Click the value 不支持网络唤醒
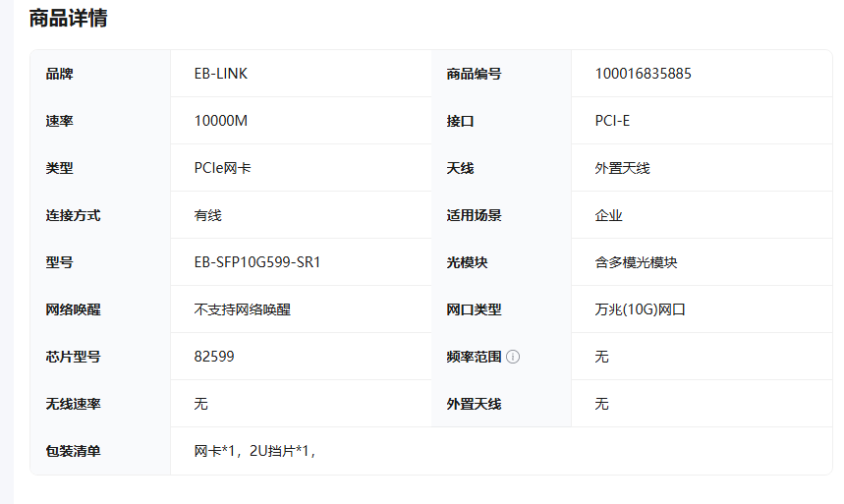This screenshot has height=504, width=844. coord(243,309)
